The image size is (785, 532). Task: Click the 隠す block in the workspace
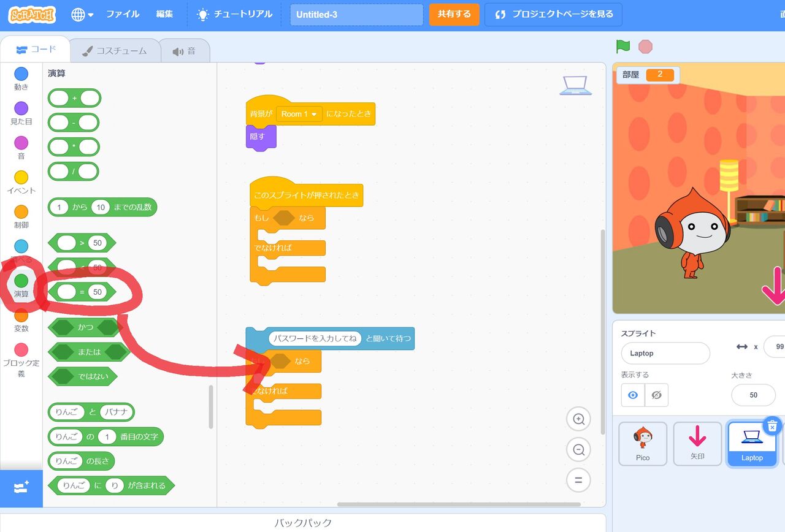click(261, 137)
